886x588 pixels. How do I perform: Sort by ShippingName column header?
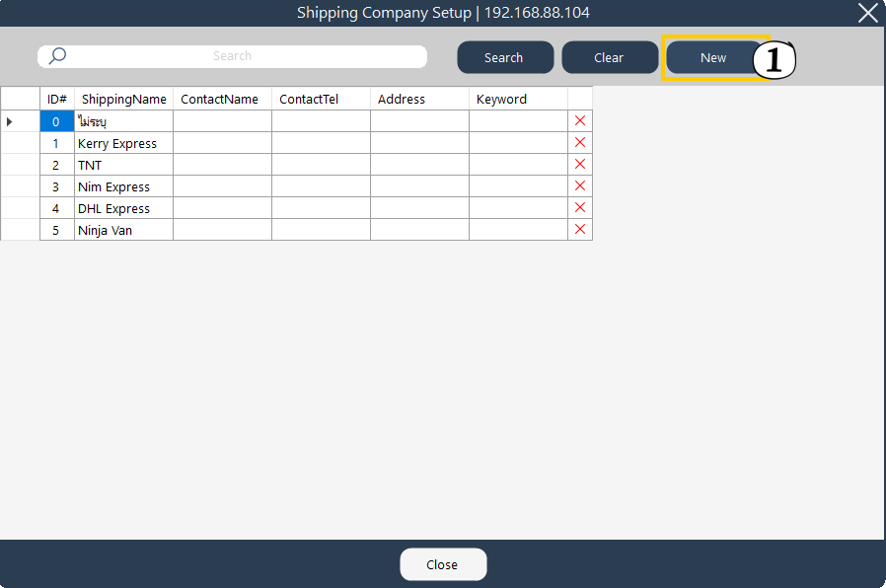[x=123, y=99]
